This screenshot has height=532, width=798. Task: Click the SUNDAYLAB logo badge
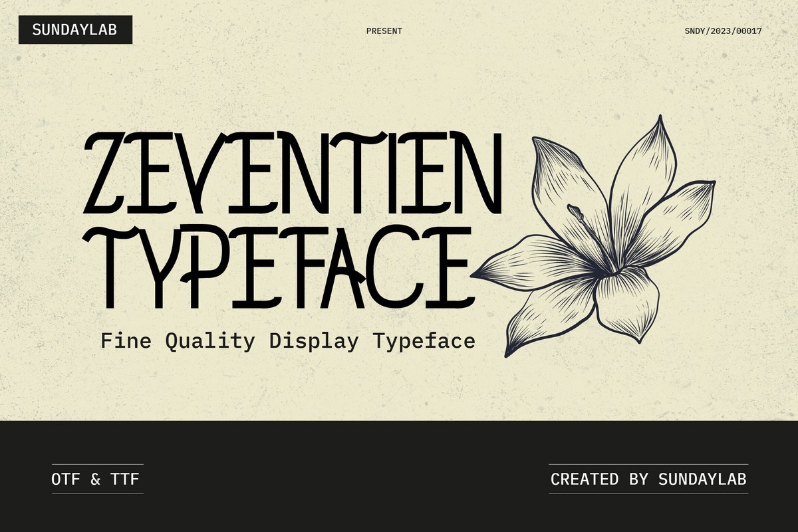(x=75, y=29)
